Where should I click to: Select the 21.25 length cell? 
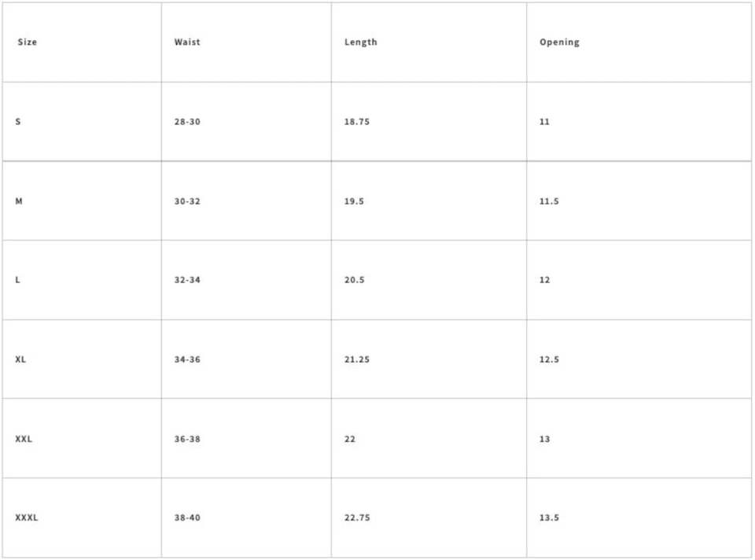(357, 359)
